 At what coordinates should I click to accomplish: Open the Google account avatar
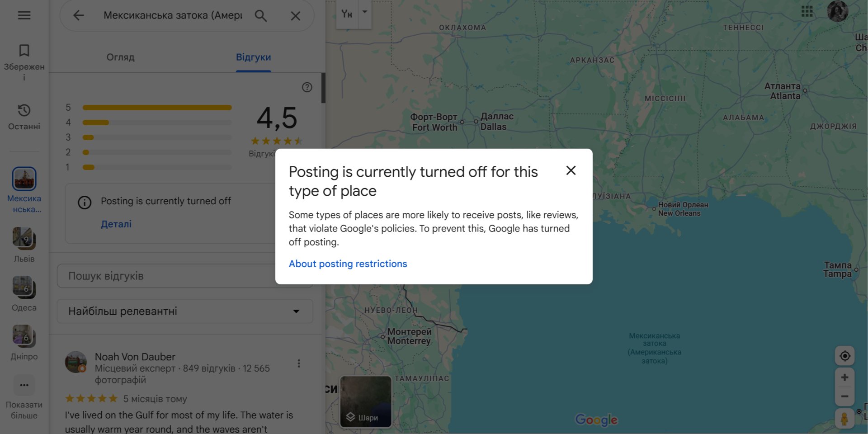tap(838, 11)
